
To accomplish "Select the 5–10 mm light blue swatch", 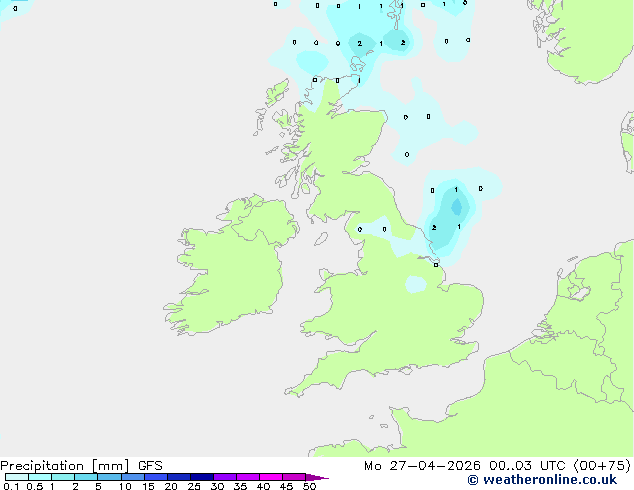I will [109, 477].
